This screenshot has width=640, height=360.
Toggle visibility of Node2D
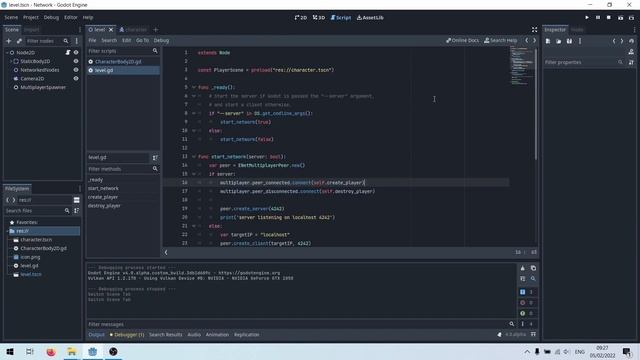(x=76, y=53)
